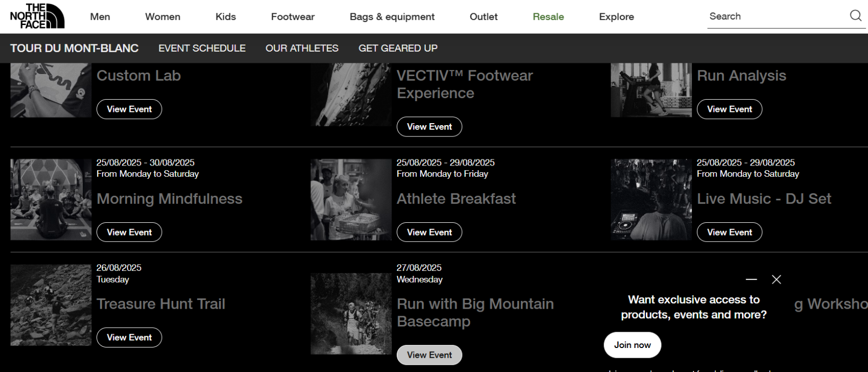Click Want exclusive access popup heading
This screenshot has height=372, width=868.
[694, 307]
